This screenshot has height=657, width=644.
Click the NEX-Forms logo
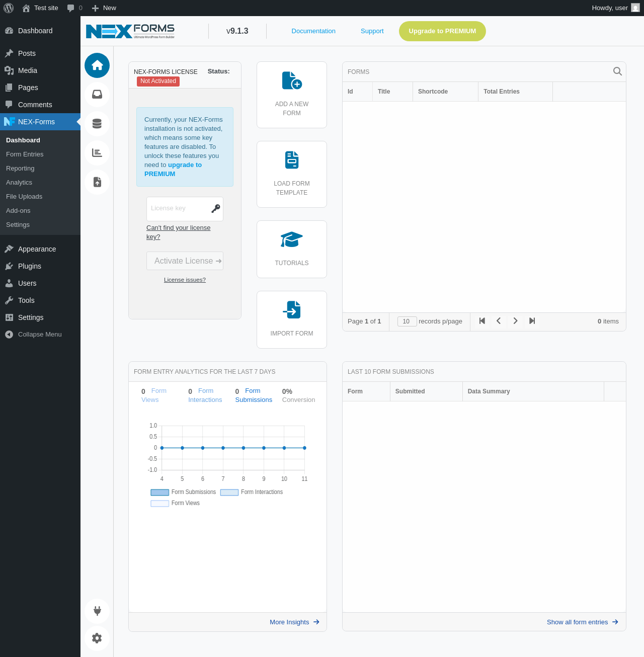click(130, 31)
